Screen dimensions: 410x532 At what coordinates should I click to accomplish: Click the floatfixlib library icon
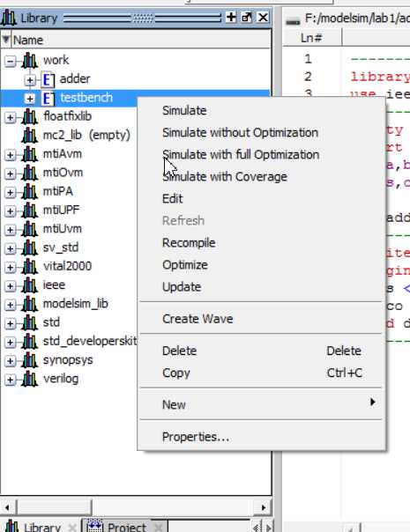(30, 117)
